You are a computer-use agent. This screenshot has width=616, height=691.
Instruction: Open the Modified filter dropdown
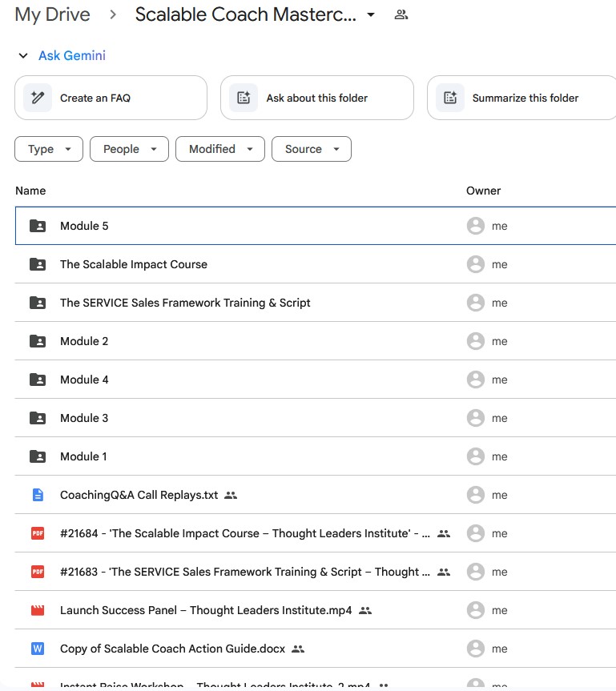point(220,149)
